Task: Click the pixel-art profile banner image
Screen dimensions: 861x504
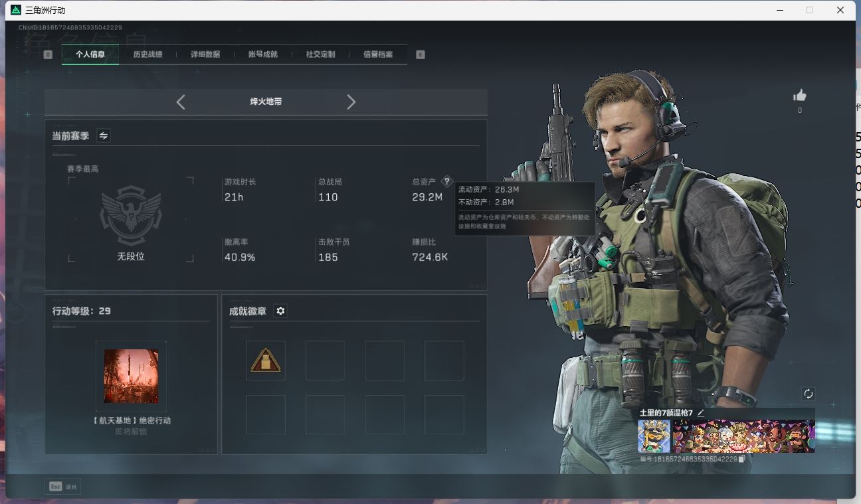Action: (x=743, y=436)
